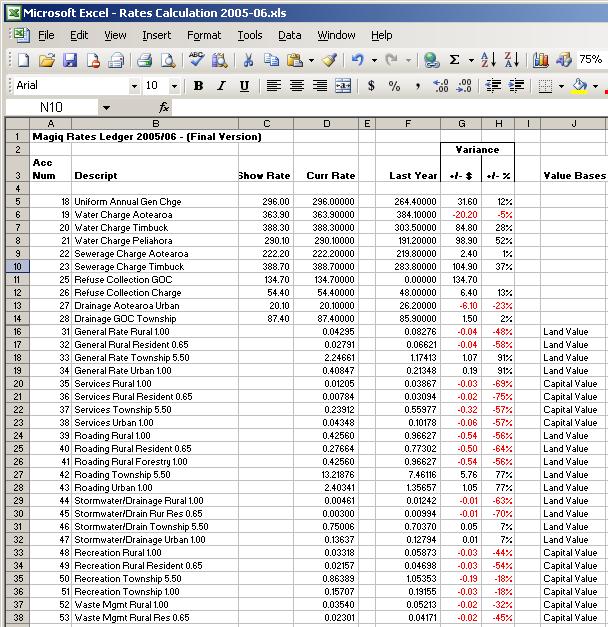Run the spelling check (ABC icon)

click(x=196, y=61)
